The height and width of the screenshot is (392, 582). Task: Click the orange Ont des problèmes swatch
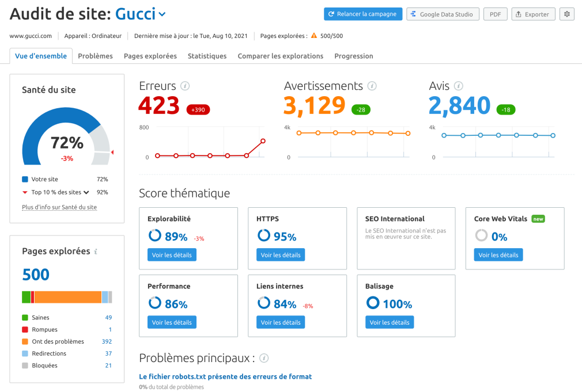tap(25, 341)
